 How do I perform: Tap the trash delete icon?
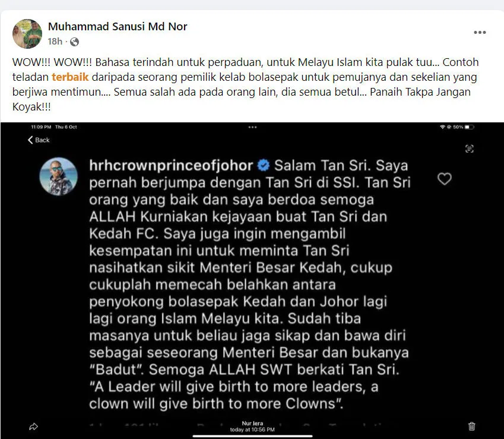(x=471, y=426)
